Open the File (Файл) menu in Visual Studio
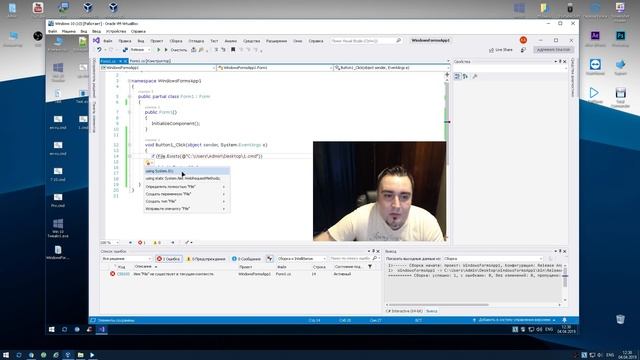Viewport: 640px width, 360px height. click(x=108, y=41)
